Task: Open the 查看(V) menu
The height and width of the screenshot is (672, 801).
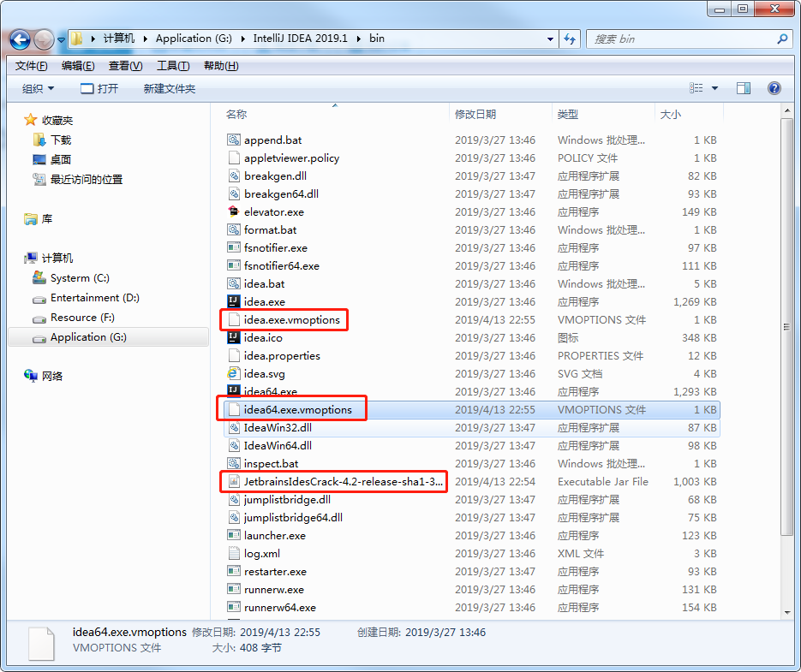Action: coord(125,66)
